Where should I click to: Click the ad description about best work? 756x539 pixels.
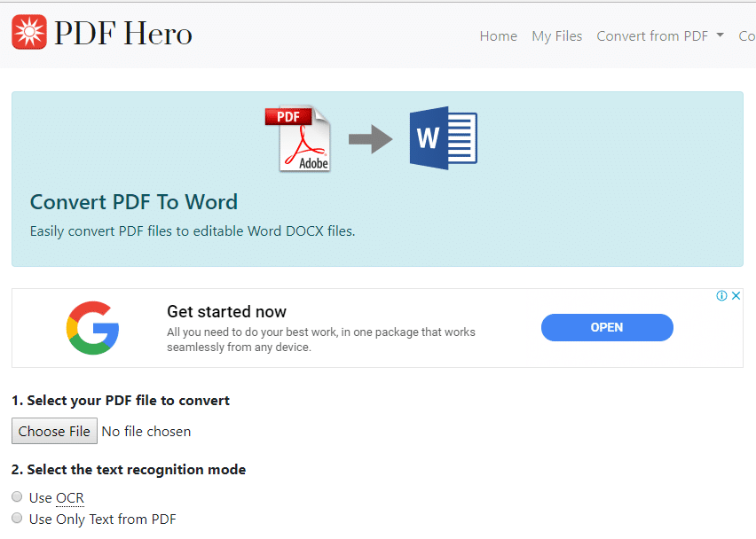(x=321, y=340)
